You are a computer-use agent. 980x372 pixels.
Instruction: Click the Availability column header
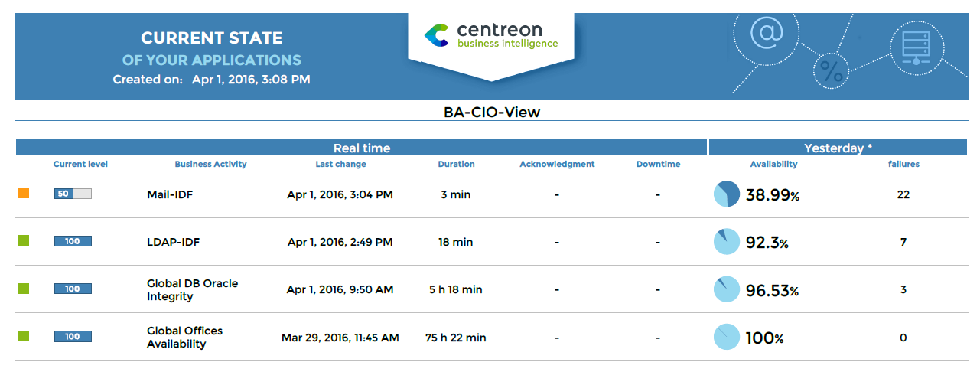point(773,164)
